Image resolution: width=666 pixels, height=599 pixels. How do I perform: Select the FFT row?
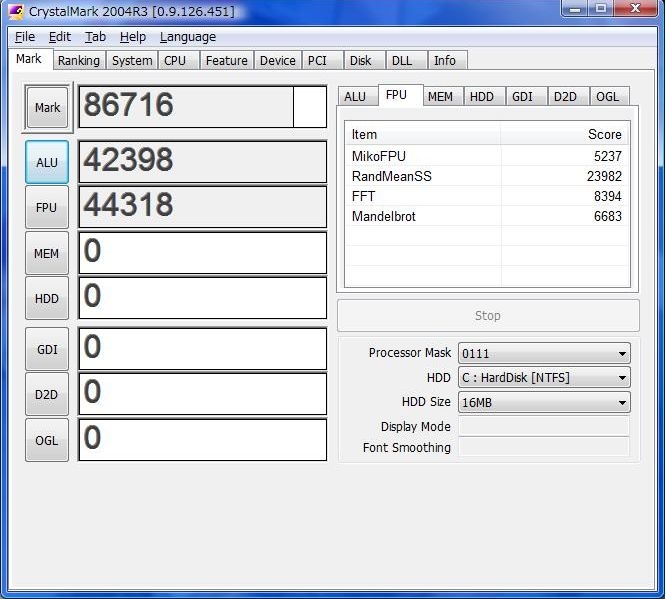click(x=487, y=196)
